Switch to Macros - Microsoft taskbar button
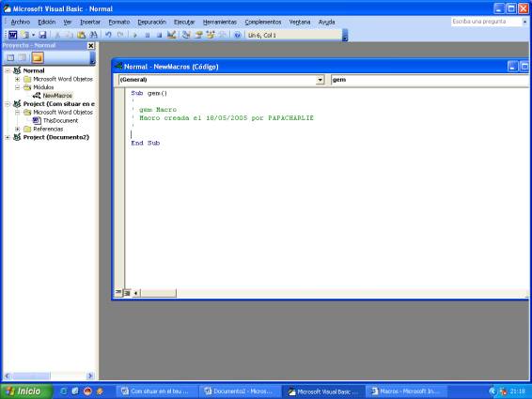532x399 pixels. click(406, 391)
